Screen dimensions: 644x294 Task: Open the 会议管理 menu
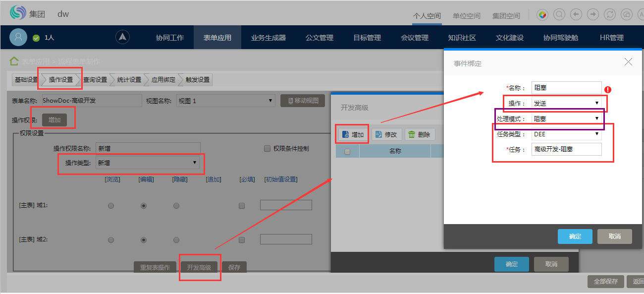coord(414,38)
